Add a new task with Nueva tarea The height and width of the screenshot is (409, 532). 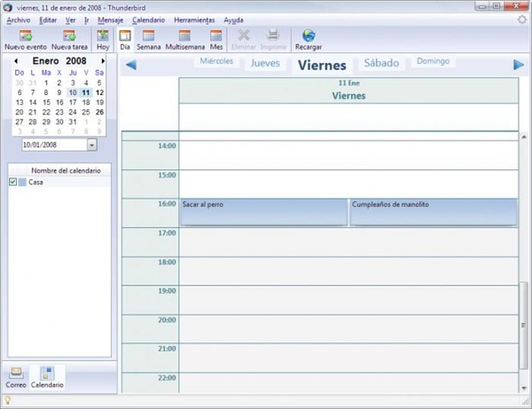tap(69, 40)
